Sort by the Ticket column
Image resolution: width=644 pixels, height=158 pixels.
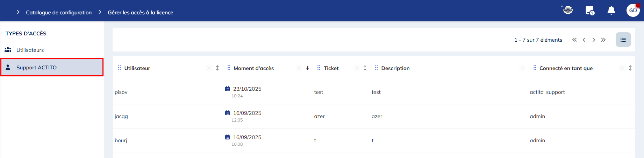coord(365,68)
